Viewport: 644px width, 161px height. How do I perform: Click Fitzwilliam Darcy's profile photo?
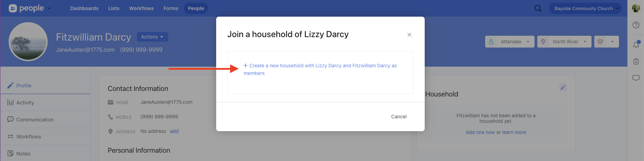click(28, 42)
